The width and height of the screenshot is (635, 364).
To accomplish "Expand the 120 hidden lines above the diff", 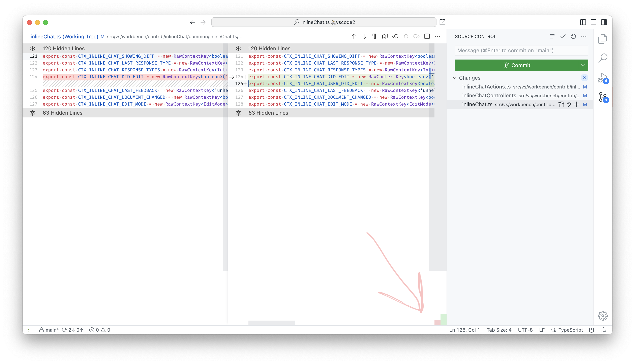I will pyautogui.click(x=33, y=48).
